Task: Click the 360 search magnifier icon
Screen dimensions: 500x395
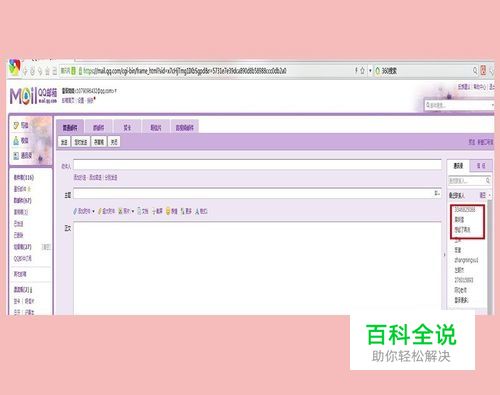Action: pyautogui.click(x=475, y=71)
